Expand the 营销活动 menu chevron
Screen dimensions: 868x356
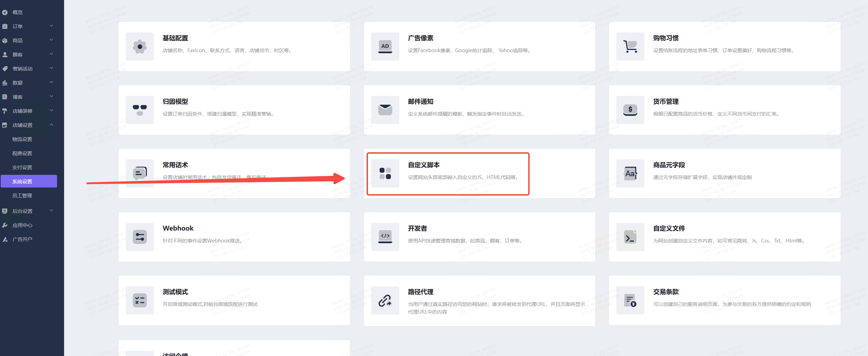point(51,68)
